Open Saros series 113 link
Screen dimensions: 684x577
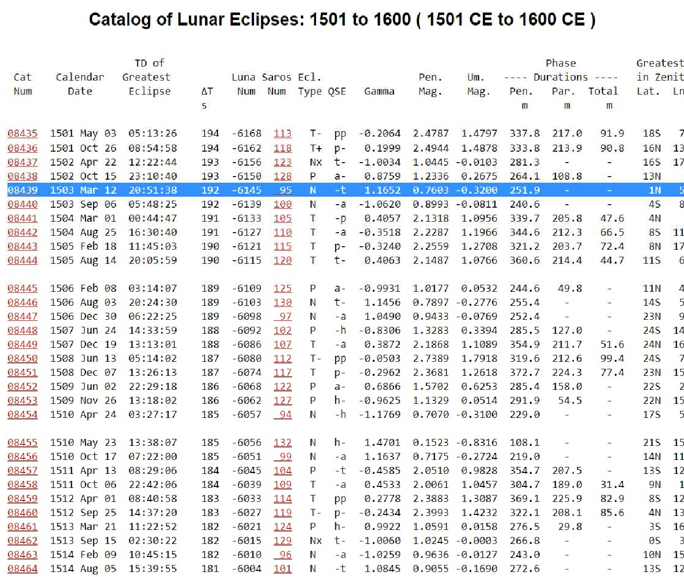(283, 133)
